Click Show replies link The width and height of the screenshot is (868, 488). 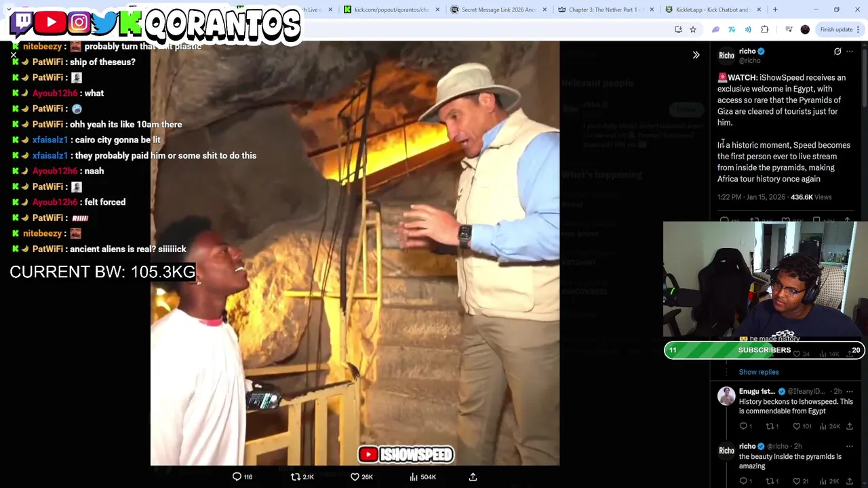tap(759, 372)
